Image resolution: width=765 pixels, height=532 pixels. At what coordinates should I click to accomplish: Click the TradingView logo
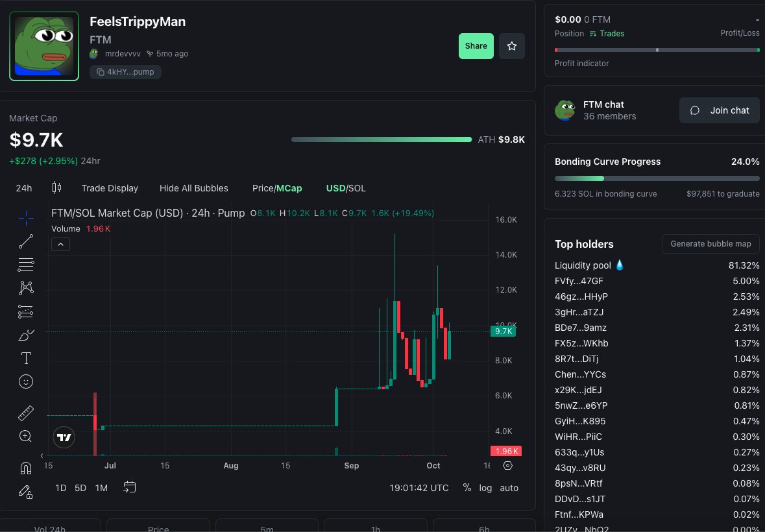pyautogui.click(x=64, y=437)
